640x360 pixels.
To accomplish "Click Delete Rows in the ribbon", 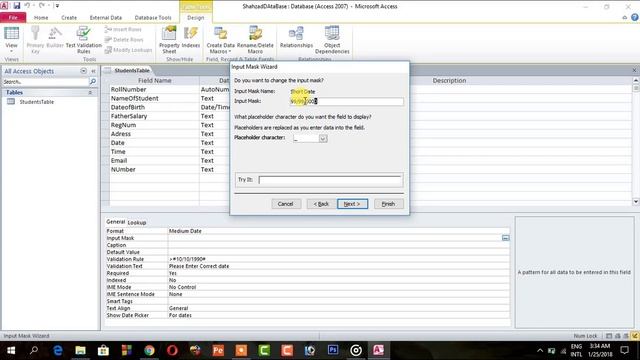I will pos(124,40).
